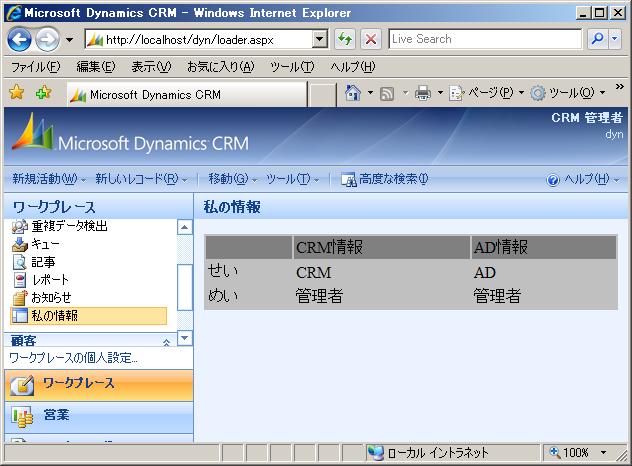Open the お気に入り(A) menu
Screen dimensions: 632x466
pyautogui.click(x=220, y=67)
